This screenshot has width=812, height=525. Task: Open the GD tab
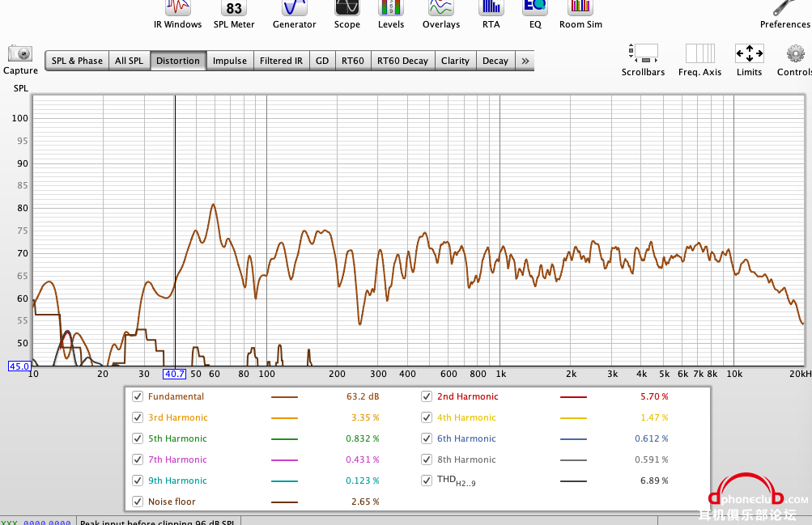pos(322,61)
